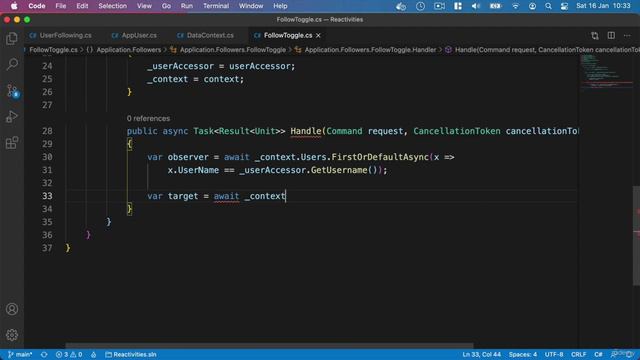Image resolution: width=640 pixels, height=360 pixels.
Task: Open the Run and Debug view
Action: [x=12, y=117]
